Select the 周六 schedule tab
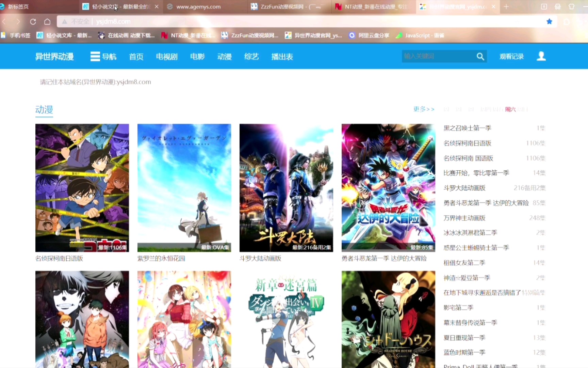The image size is (588, 368). [510, 109]
